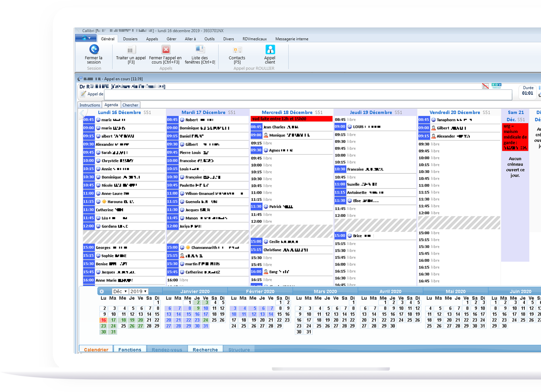Open the 15:15 Christiane appointment on Mercredi

click(x=291, y=250)
